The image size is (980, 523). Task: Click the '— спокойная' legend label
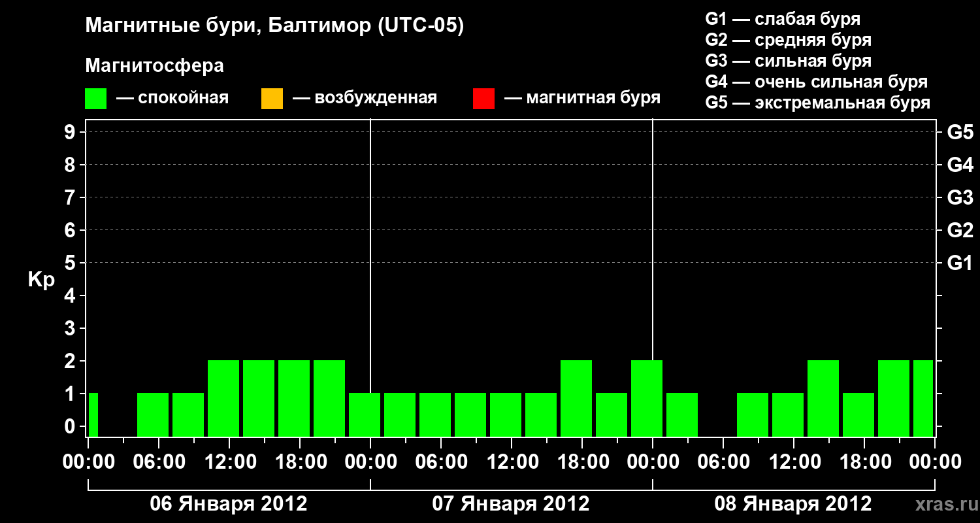172,98
